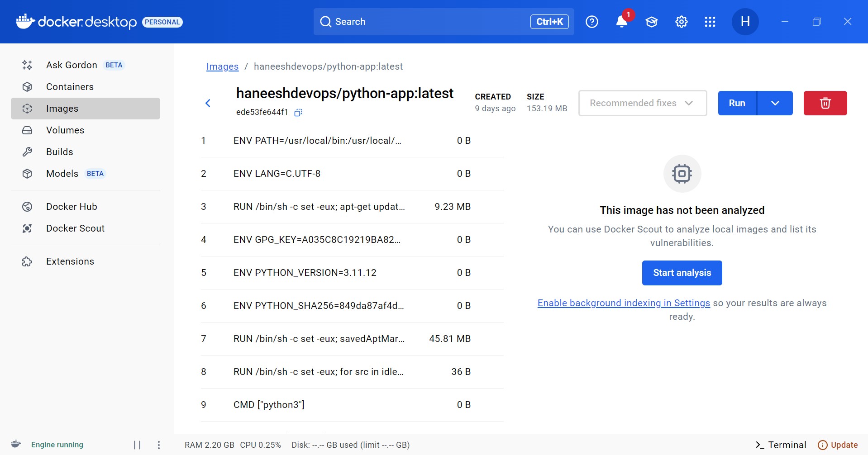This screenshot has width=868, height=455.
Task: Open Docker Scout in sidebar
Action: point(86,228)
